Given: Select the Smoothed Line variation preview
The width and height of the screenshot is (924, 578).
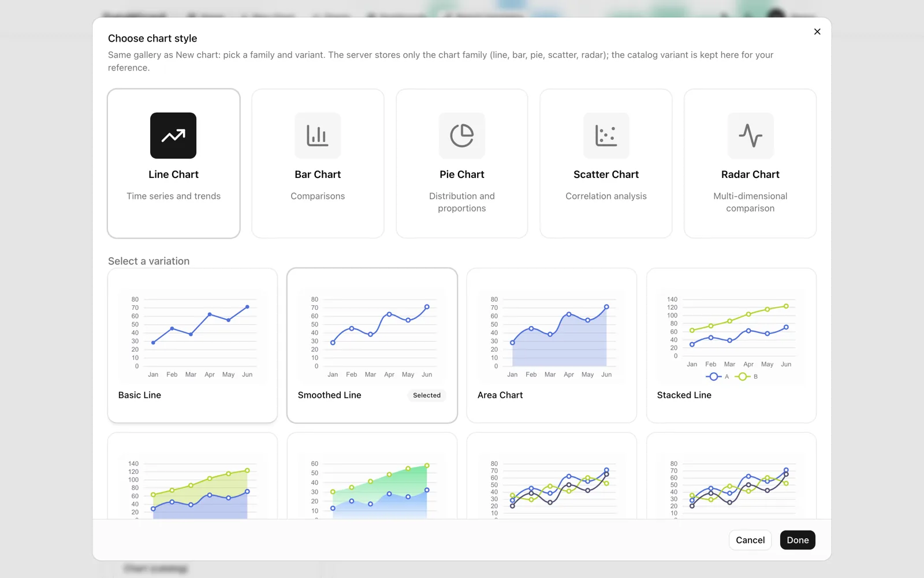Looking at the screenshot, I should (372, 336).
